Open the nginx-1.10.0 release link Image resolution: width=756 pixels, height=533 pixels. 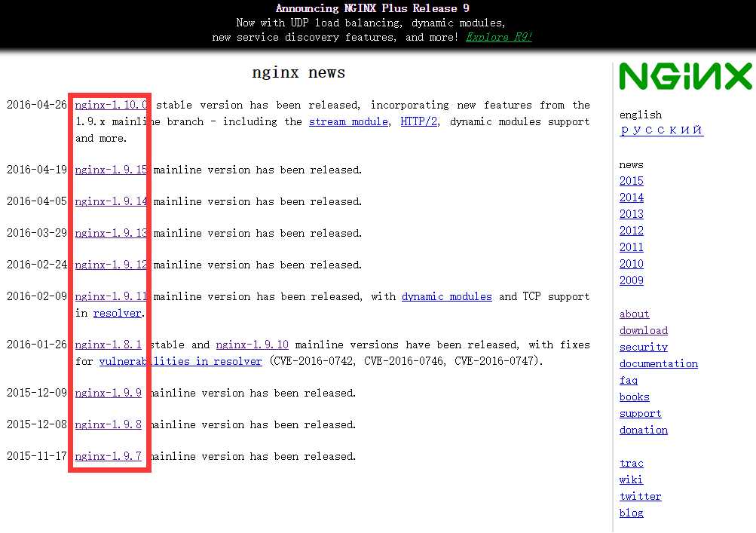[112, 105]
